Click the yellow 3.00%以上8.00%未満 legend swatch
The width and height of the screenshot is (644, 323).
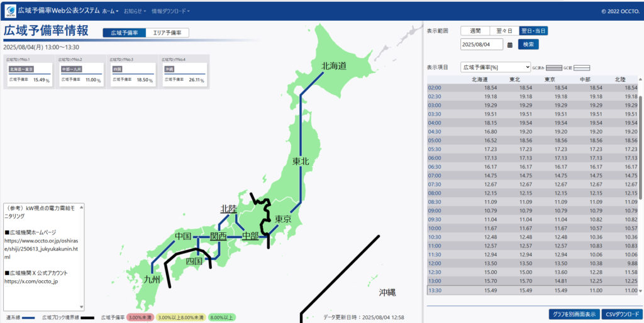tap(180, 318)
